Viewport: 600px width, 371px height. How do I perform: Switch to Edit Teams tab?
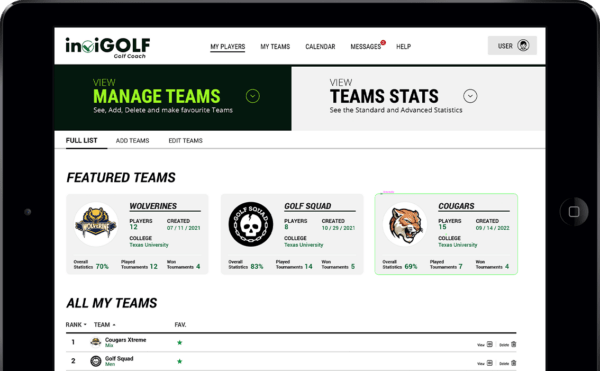click(185, 141)
